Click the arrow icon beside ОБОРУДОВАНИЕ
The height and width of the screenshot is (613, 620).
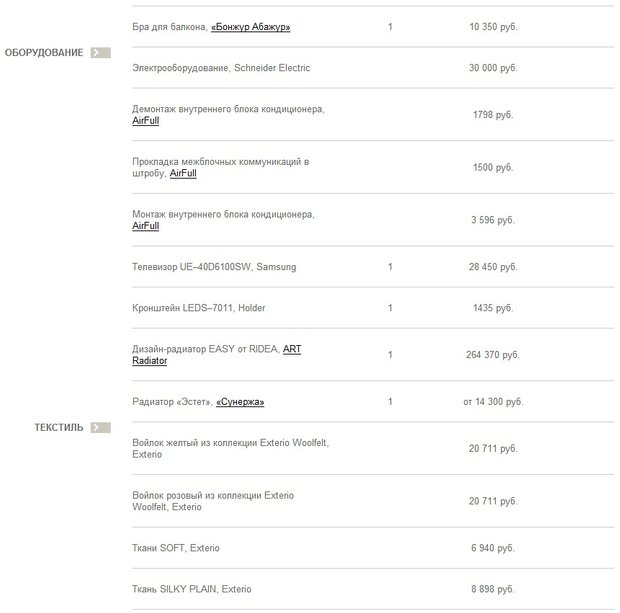pos(99,52)
